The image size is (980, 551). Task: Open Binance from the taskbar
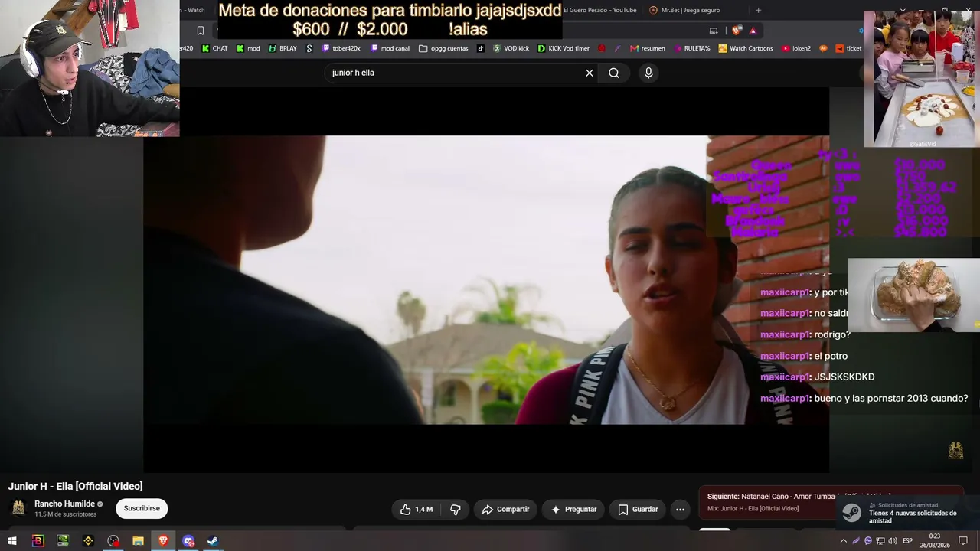tap(88, 541)
